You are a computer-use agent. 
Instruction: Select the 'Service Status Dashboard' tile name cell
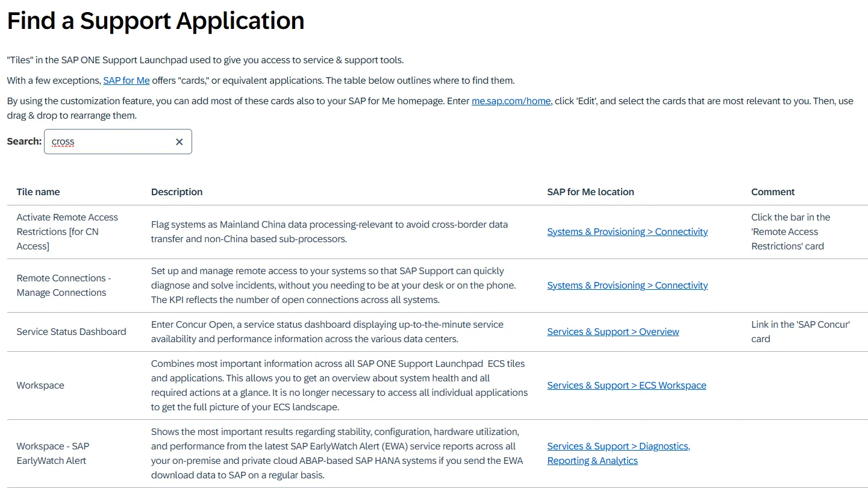pyautogui.click(x=71, y=331)
